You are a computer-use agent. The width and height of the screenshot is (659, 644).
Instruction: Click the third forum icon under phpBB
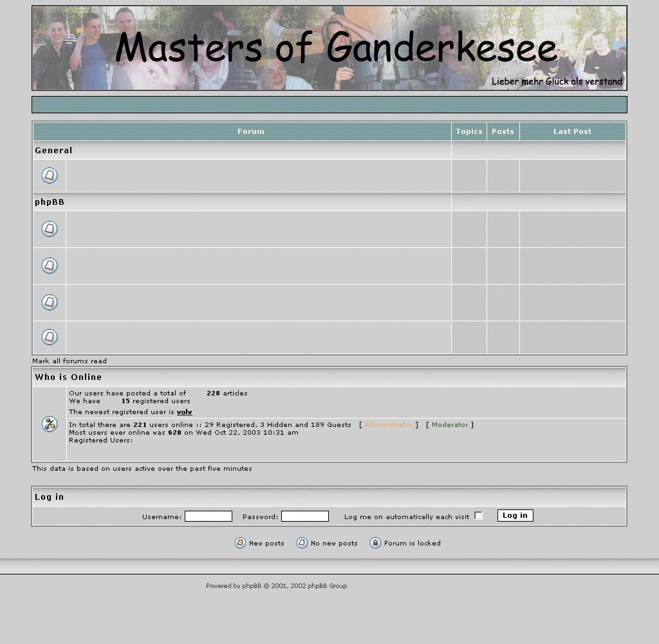pos(50,302)
